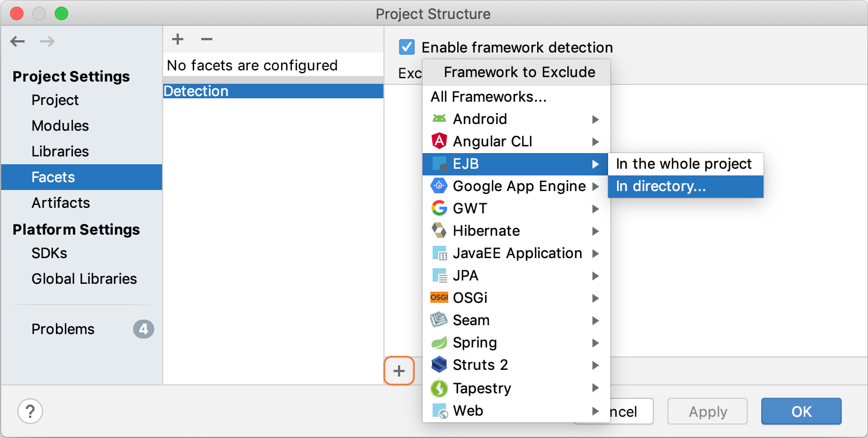Expand the Seam submenu arrow
The image size is (868, 438).
(596, 320)
